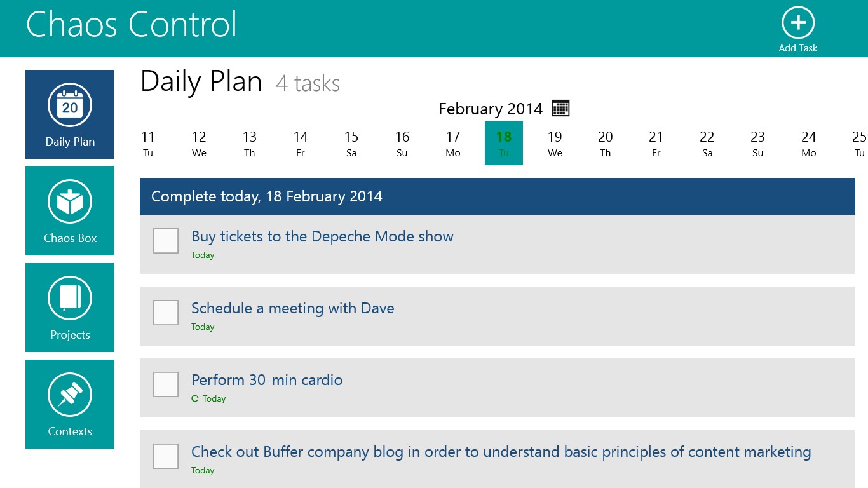Open the 'Schedule a meeting with Dave' task
This screenshot has height=488, width=868.
(292, 309)
